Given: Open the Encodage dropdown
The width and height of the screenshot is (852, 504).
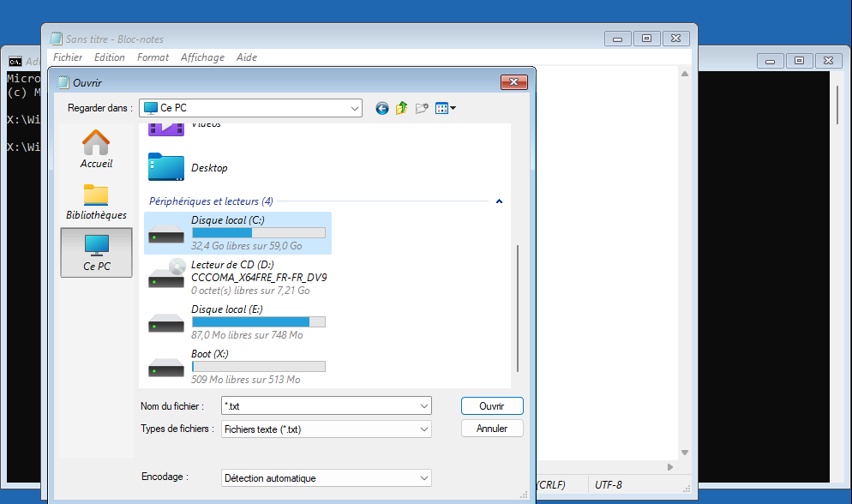Looking at the screenshot, I should tap(424, 478).
